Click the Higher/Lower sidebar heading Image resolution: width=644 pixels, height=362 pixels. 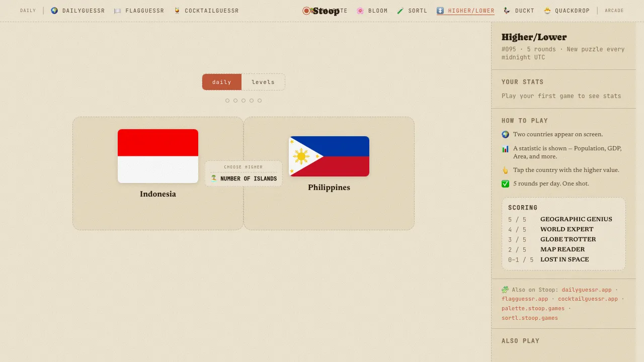tap(534, 37)
